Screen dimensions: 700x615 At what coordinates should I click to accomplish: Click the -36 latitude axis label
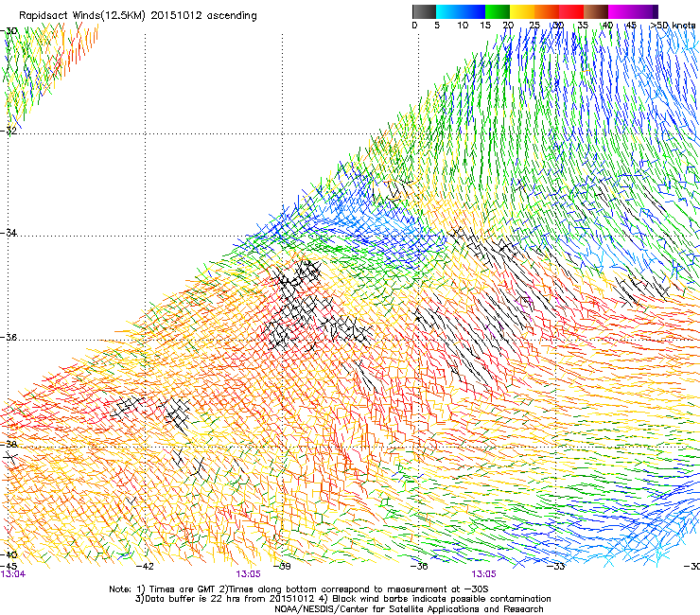[9, 337]
